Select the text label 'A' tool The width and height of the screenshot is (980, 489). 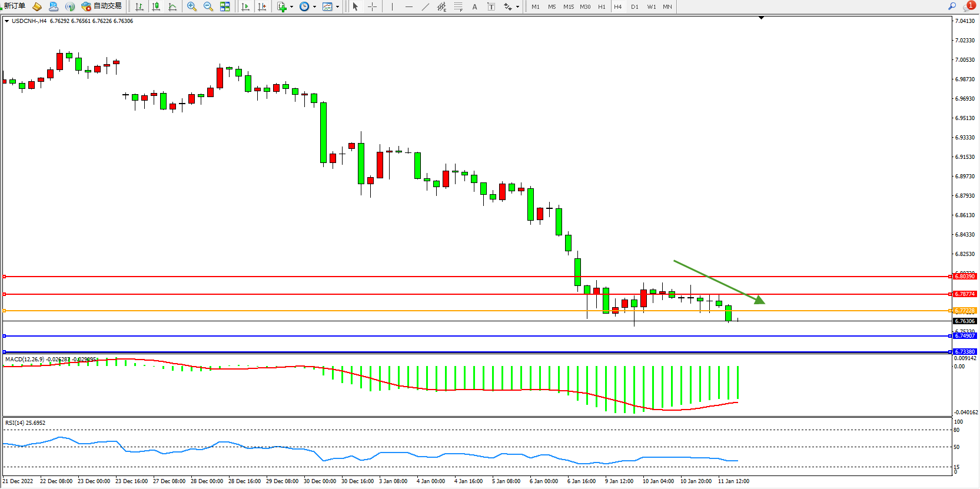[474, 7]
